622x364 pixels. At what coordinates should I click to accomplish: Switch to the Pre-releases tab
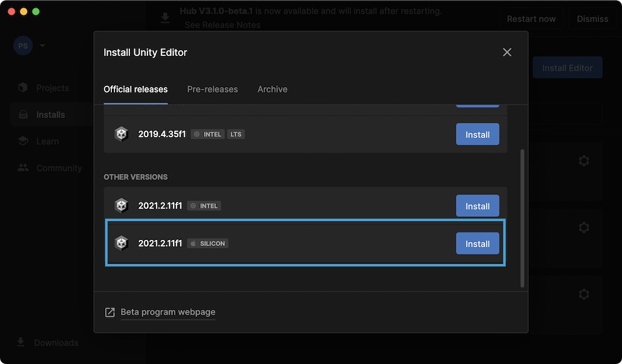click(212, 89)
